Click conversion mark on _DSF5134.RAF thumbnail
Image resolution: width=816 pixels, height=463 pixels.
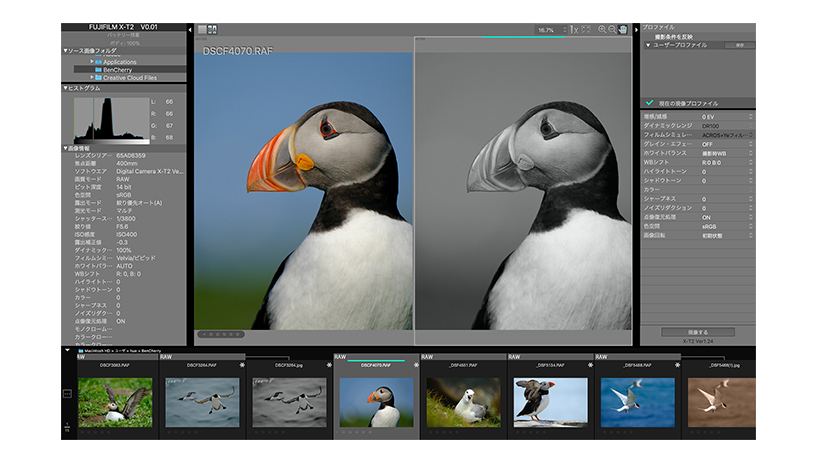coord(590,365)
